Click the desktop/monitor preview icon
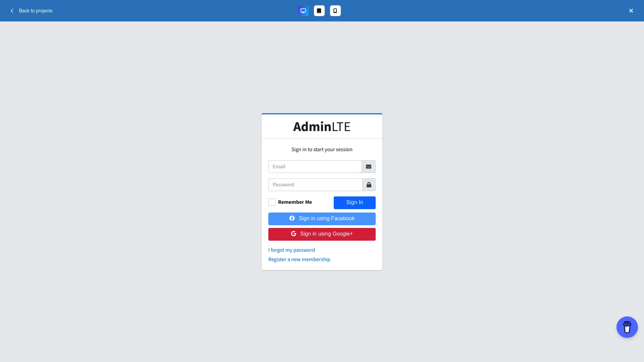Screen dimensions: 644x362 click(x=304, y=11)
